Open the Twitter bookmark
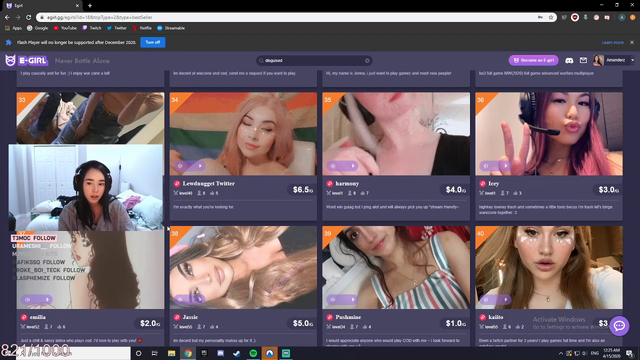Image resolution: width=640 pixels, height=360 pixels. pyautogui.click(x=117, y=28)
